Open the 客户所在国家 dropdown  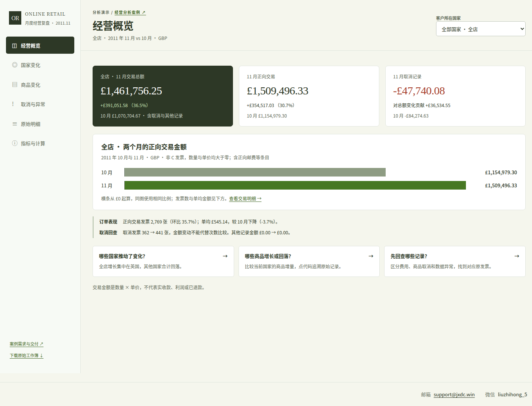[x=481, y=29]
